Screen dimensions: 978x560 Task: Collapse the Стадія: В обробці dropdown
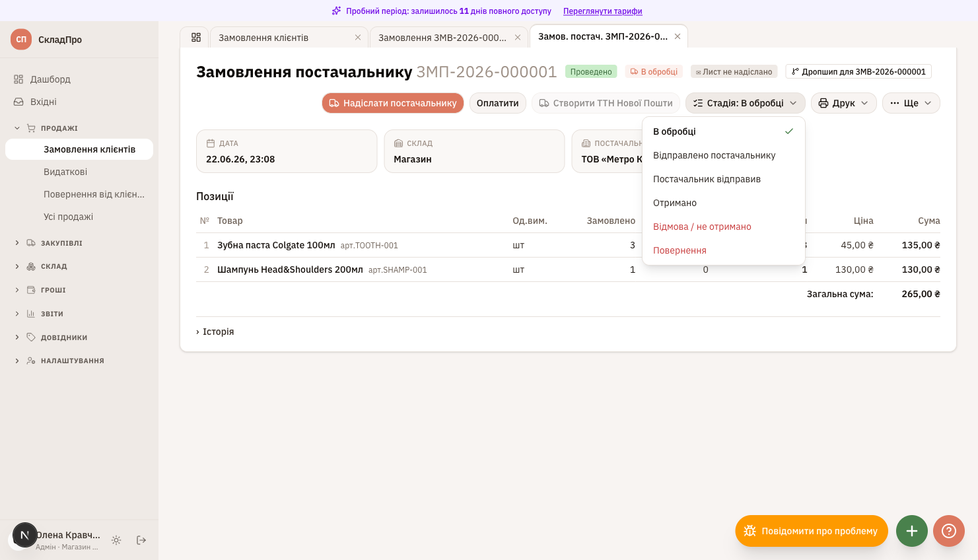coord(746,103)
